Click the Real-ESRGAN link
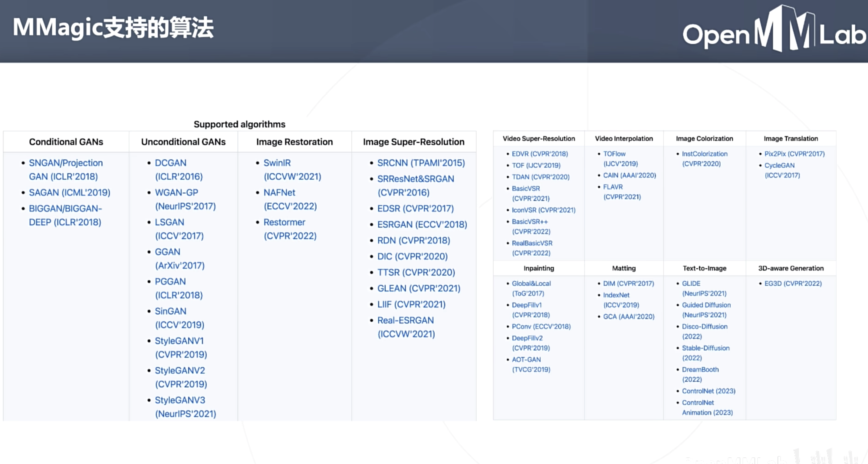The height and width of the screenshot is (464, 868). point(405,320)
